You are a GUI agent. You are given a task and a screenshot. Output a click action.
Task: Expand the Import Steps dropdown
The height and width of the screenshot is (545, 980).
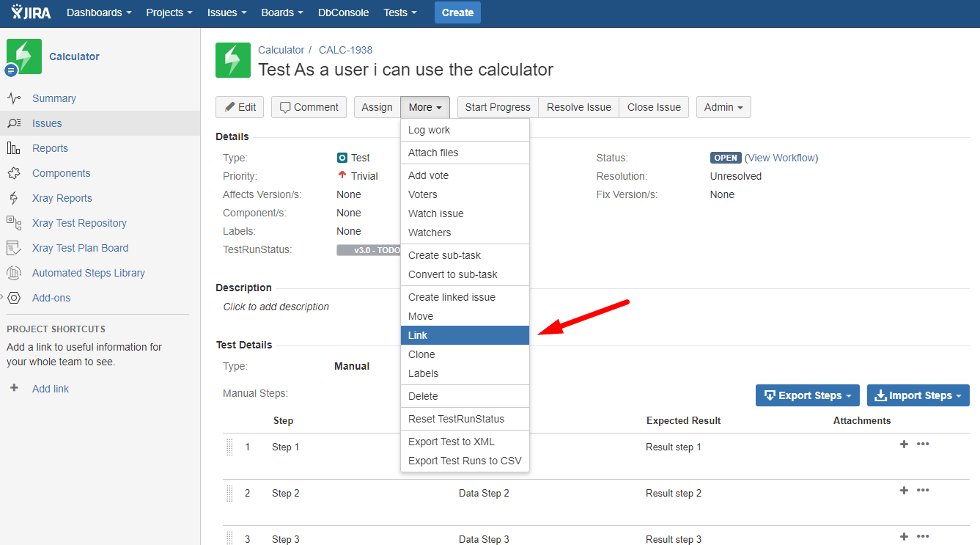point(918,395)
